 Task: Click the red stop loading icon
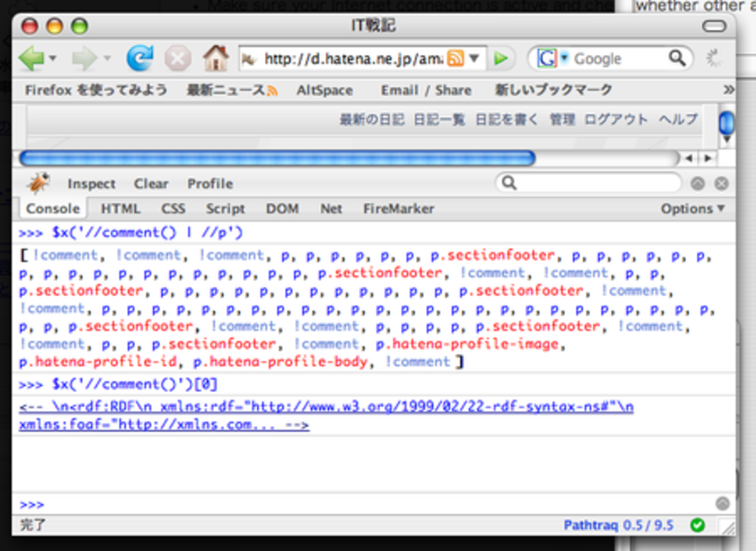click(177, 58)
